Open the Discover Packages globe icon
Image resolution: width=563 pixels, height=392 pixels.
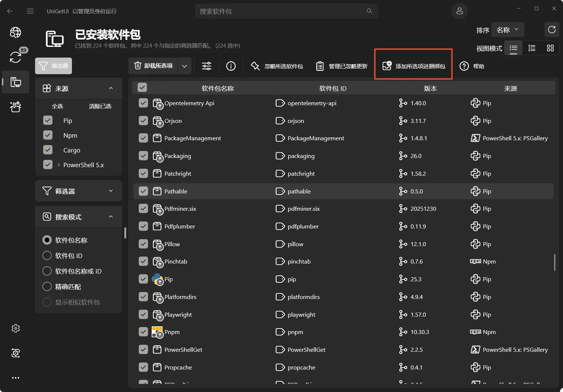tap(15, 33)
